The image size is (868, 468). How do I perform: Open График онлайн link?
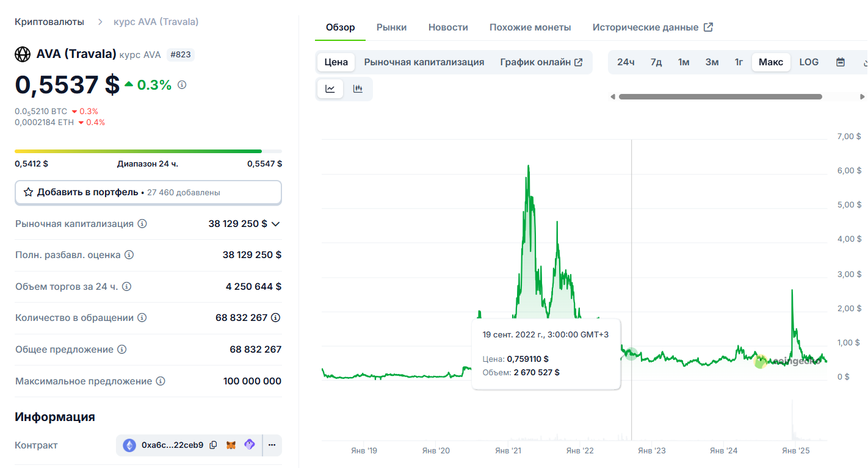click(541, 62)
